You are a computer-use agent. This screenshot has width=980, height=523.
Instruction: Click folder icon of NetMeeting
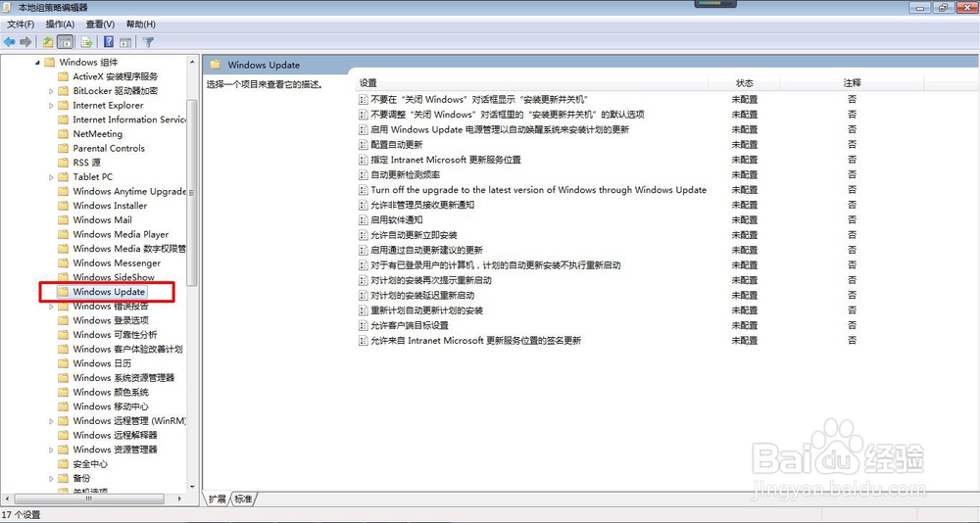(x=63, y=134)
